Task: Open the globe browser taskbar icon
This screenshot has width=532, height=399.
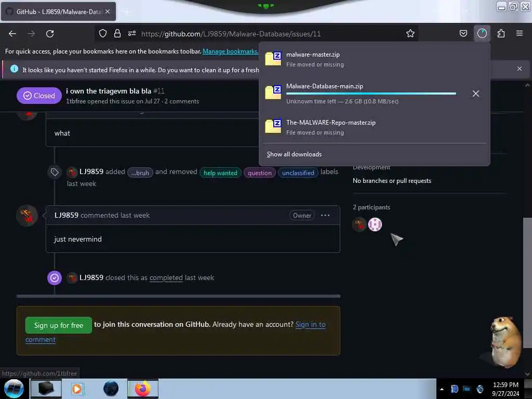Action: point(111,389)
